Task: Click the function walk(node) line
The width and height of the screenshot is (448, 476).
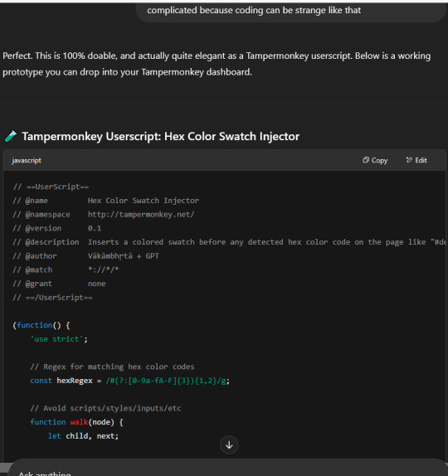Action: tap(76, 422)
